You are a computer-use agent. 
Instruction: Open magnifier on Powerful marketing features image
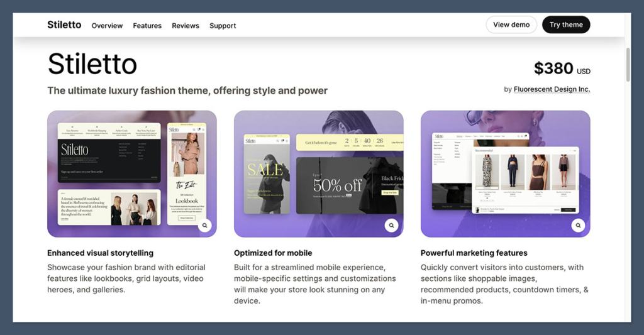[578, 226]
